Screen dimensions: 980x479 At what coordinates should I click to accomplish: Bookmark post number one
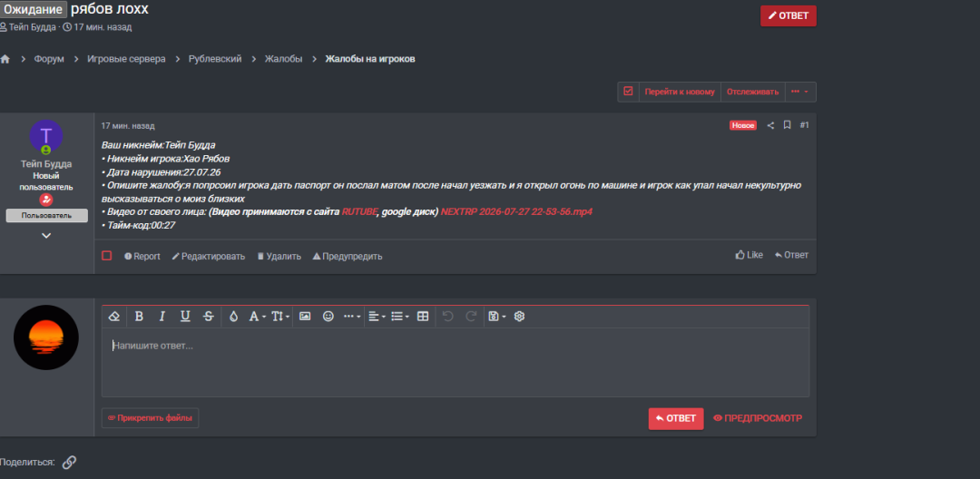coord(788,125)
